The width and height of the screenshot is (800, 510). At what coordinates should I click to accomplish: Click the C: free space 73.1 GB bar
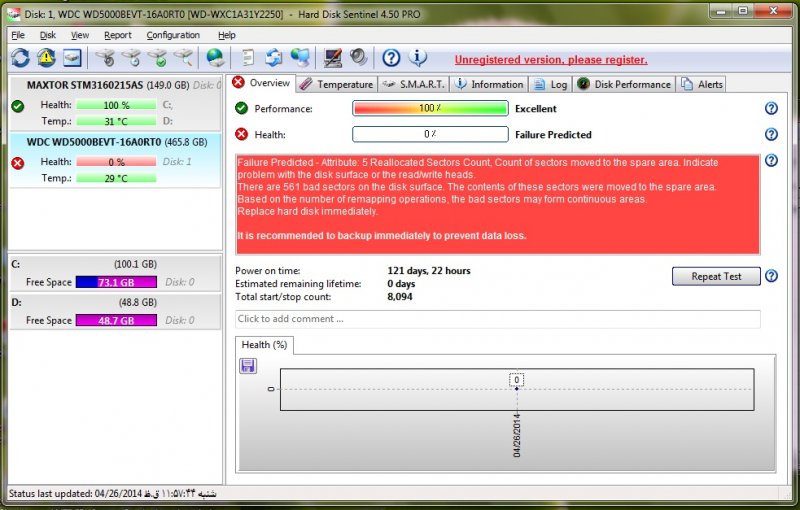116,282
